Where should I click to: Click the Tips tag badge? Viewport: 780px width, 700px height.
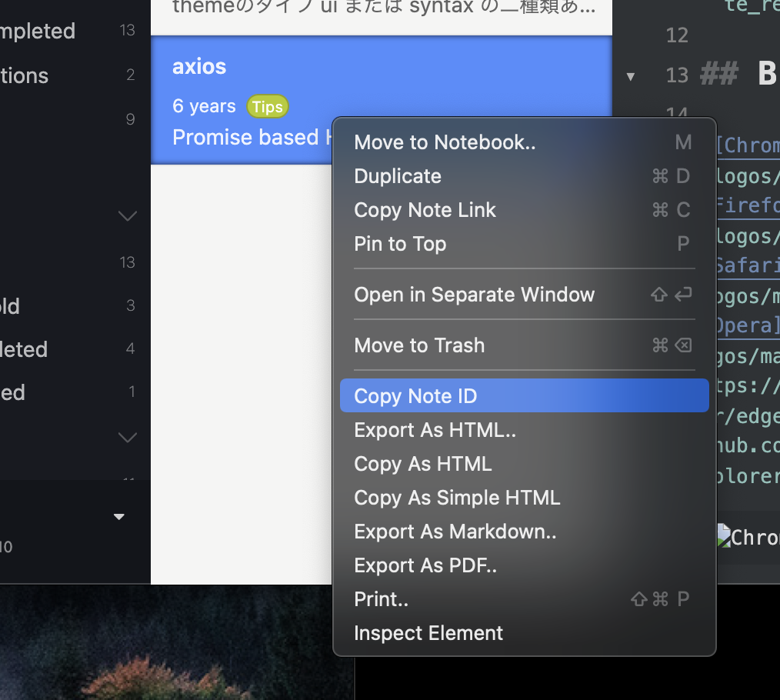268,106
